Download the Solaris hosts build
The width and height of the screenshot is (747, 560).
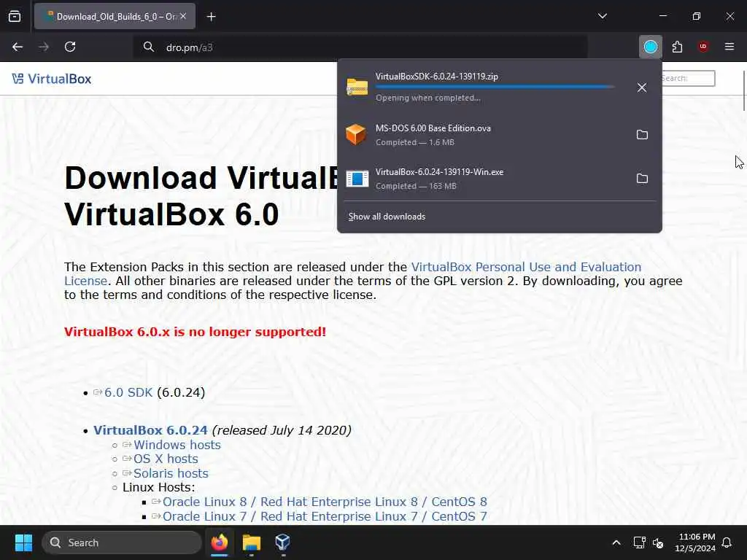tap(171, 473)
